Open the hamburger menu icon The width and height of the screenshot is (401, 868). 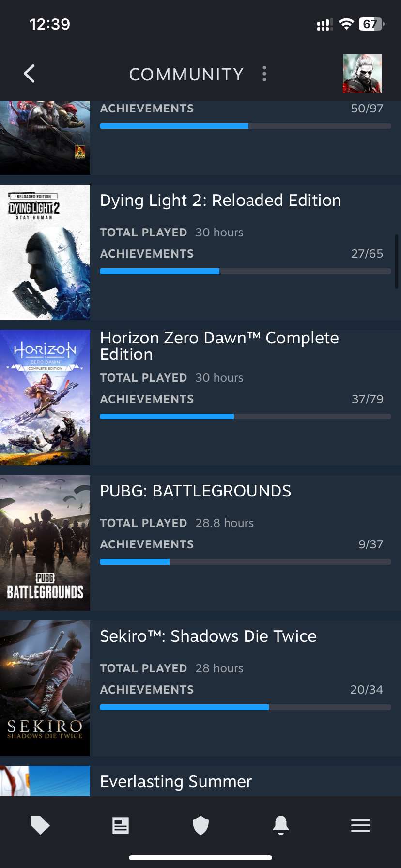click(x=361, y=826)
